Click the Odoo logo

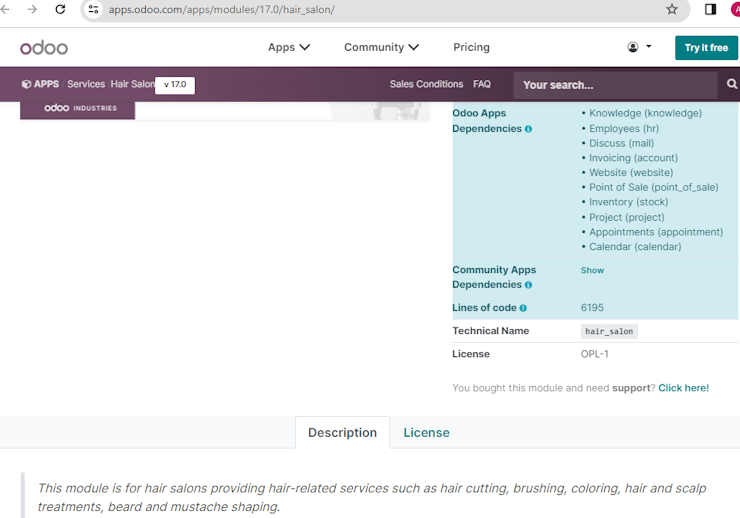(44, 48)
